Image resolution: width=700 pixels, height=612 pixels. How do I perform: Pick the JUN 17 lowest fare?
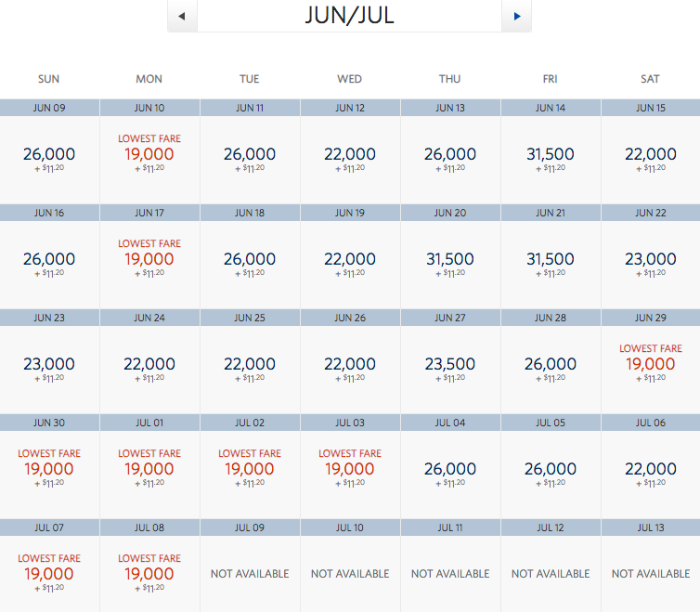(x=149, y=259)
